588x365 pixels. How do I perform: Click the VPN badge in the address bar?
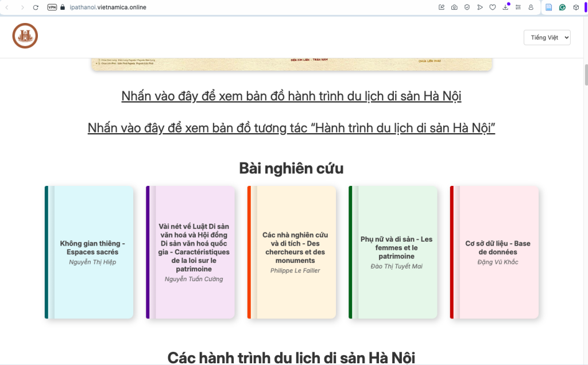point(52,7)
